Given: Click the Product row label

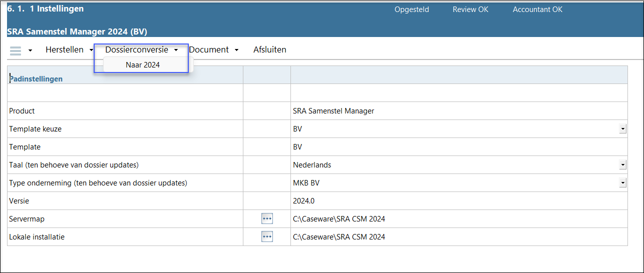Looking at the screenshot, I should (22, 111).
